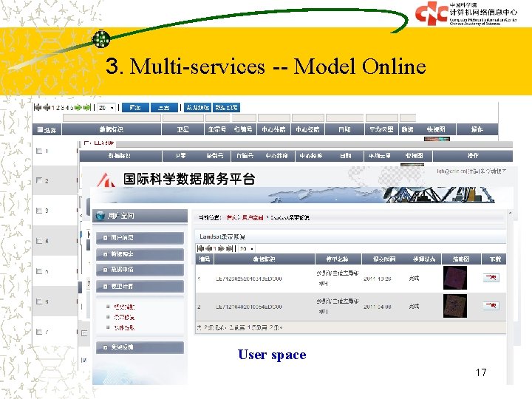This screenshot has height=399, width=532.
Task: Click first red breadcrumb link after 当前位置
Action: (233, 217)
